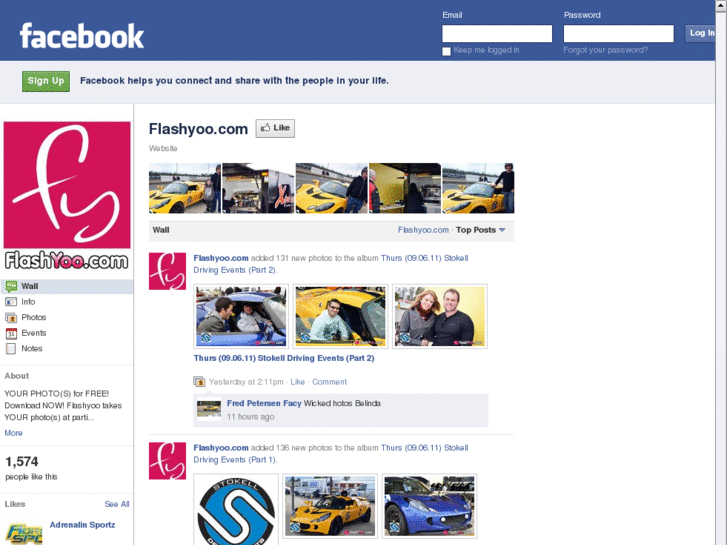Image resolution: width=727 pixels, height=545 pixels.
Task: Select Wall in left sidebar
Action: pyautogui.click(x=67, y=286)
